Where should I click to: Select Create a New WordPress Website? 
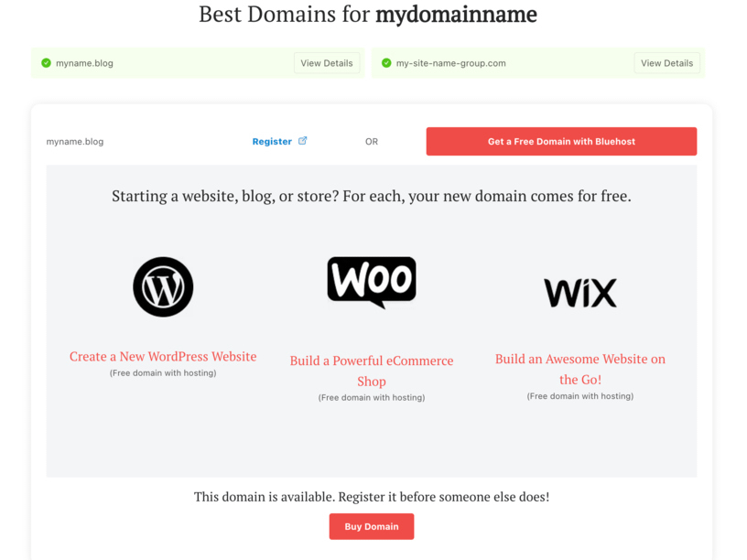pos(163,356)
